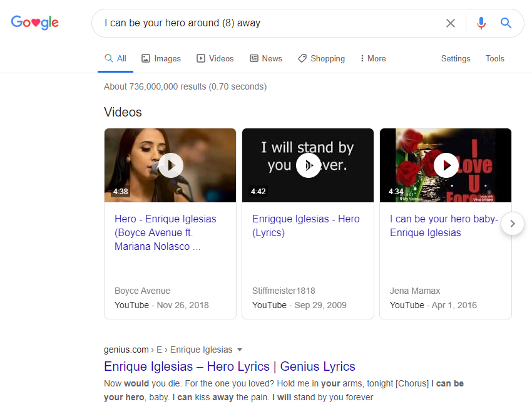Screen dimensions: 532x409
Task: Open the More search options dropdown
Action: [372, 58]
